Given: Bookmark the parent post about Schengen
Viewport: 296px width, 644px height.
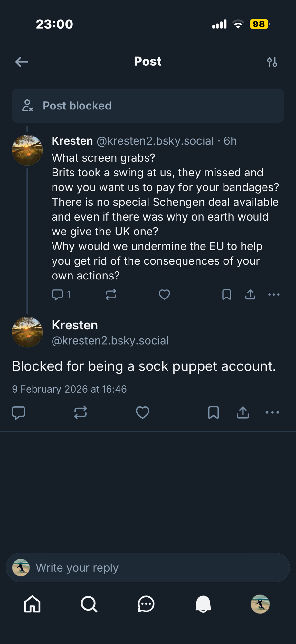Looking at the screenshot, I should coord(227,295).
